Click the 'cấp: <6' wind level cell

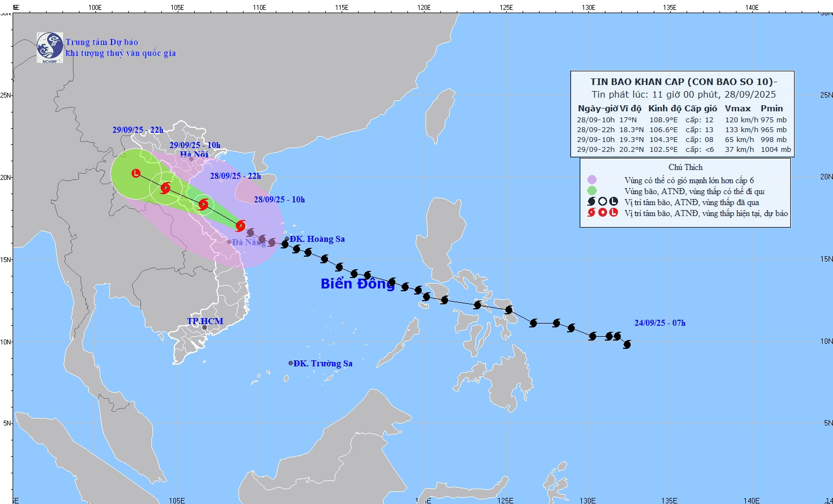[700, 149]
